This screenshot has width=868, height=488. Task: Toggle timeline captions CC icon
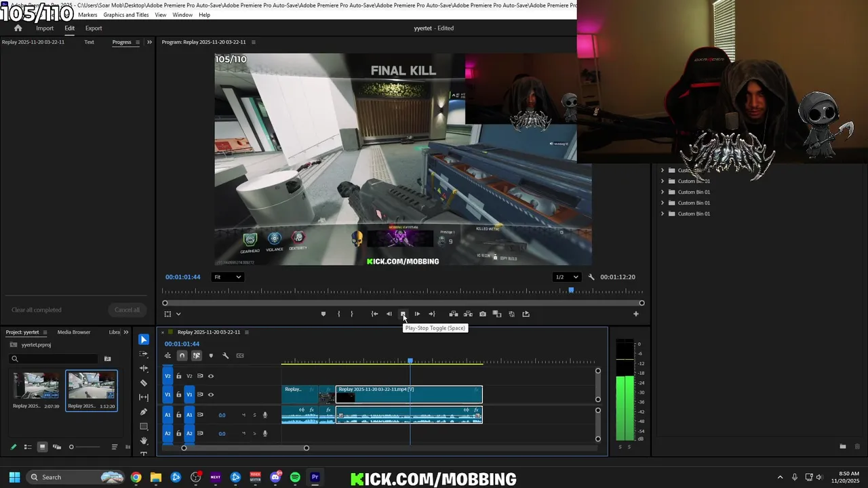click(x=240, y=356)
